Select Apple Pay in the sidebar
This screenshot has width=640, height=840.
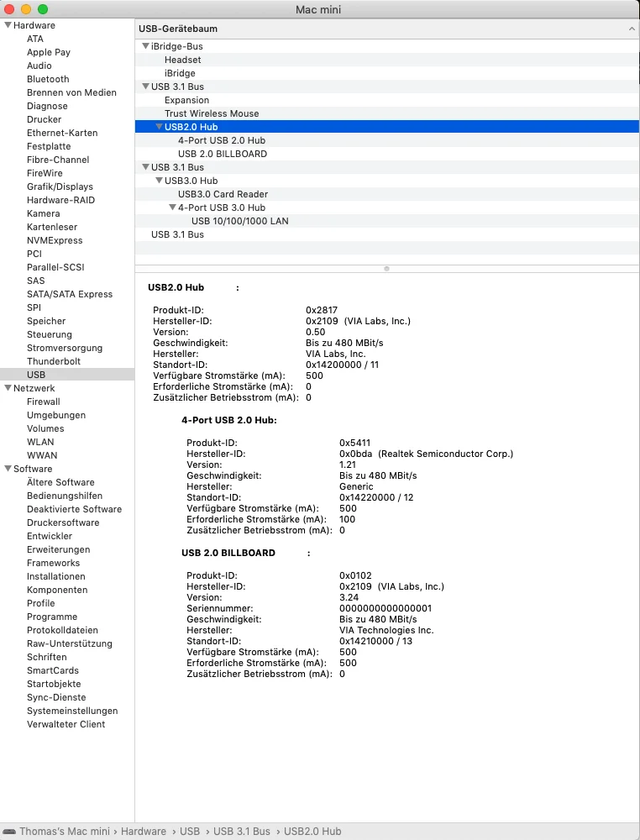click(49, 52)
